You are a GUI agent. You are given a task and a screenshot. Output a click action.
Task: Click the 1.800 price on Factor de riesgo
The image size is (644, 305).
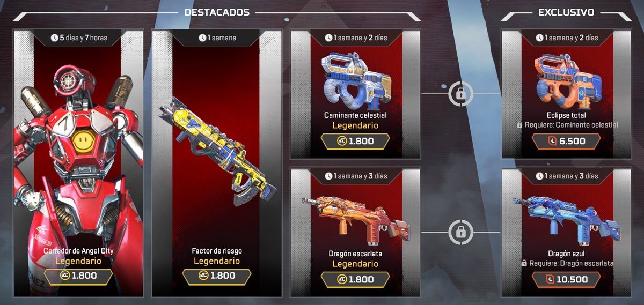point(217,276)
